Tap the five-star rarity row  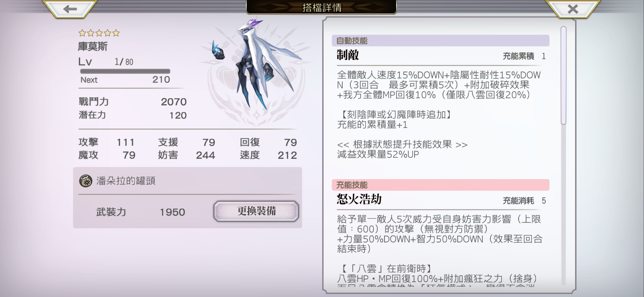(99, 33)
